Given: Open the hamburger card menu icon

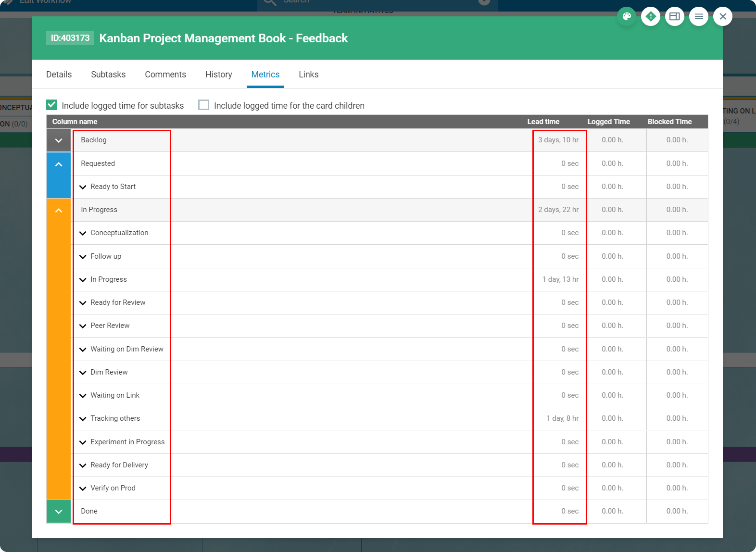Looking at the screenshot, I should tap(699, 16).
